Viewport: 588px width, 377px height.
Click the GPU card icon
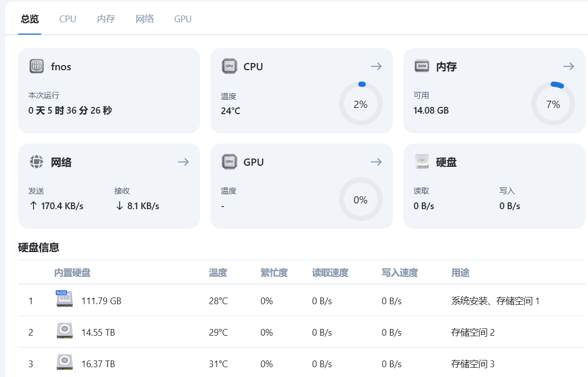[228, 162]
